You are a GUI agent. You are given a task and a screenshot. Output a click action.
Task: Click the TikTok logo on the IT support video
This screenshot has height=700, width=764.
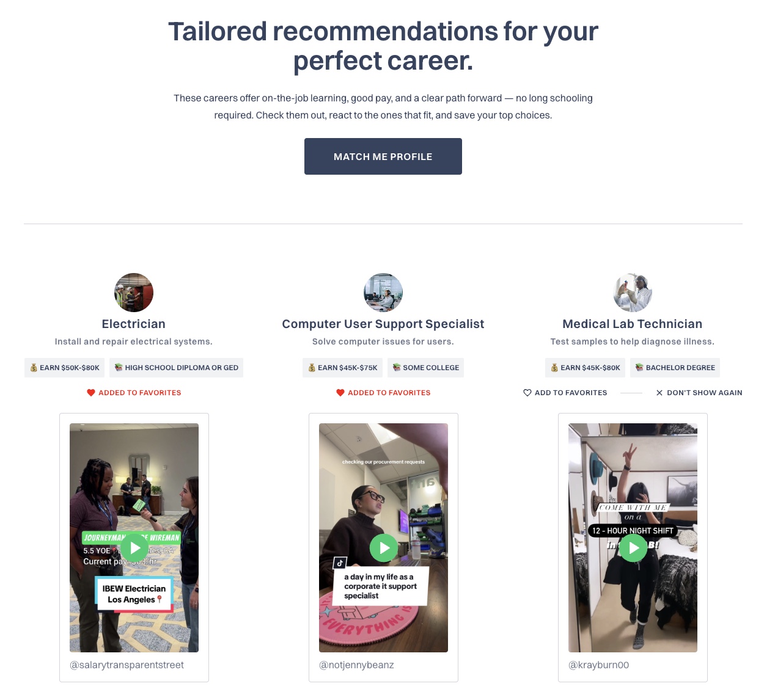click(x=340, y=563)
